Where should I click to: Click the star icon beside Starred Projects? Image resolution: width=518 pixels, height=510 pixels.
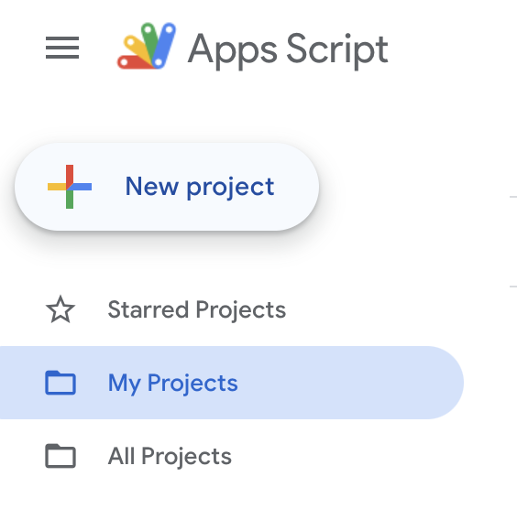click(60, 309)
